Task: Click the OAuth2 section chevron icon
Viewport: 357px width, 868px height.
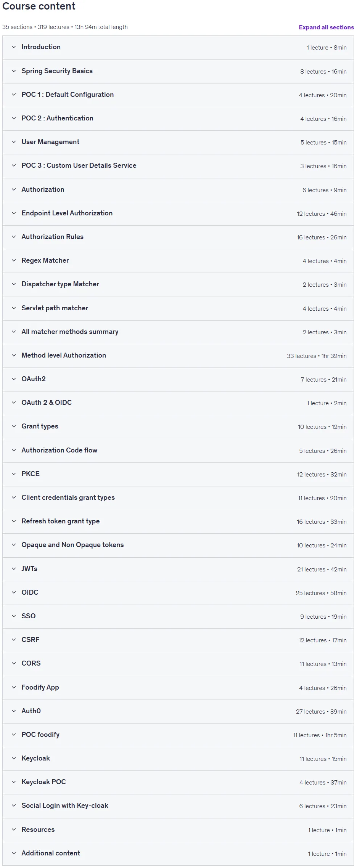Action: click(x=14, y=379)
